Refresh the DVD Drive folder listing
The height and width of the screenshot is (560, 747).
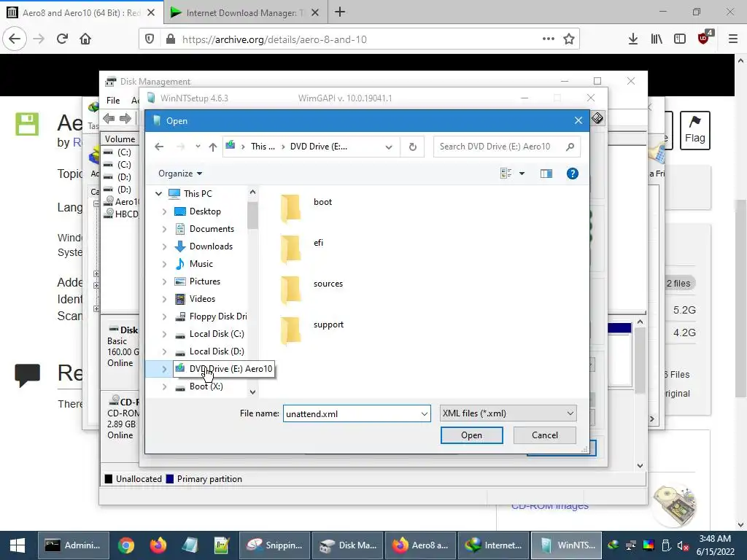(413, 147)
